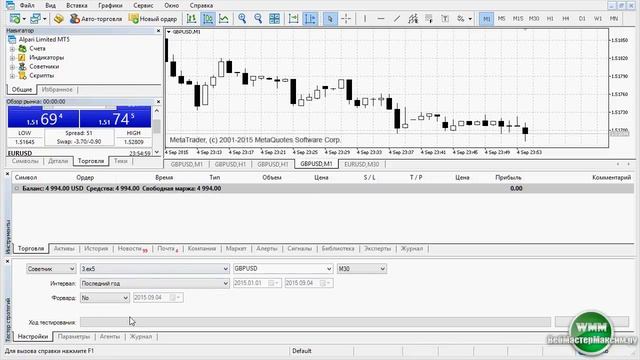Switch to the EURUSD,M30 chart tab
The height and width of the screenshot is (360, 640).
[362, 164]
